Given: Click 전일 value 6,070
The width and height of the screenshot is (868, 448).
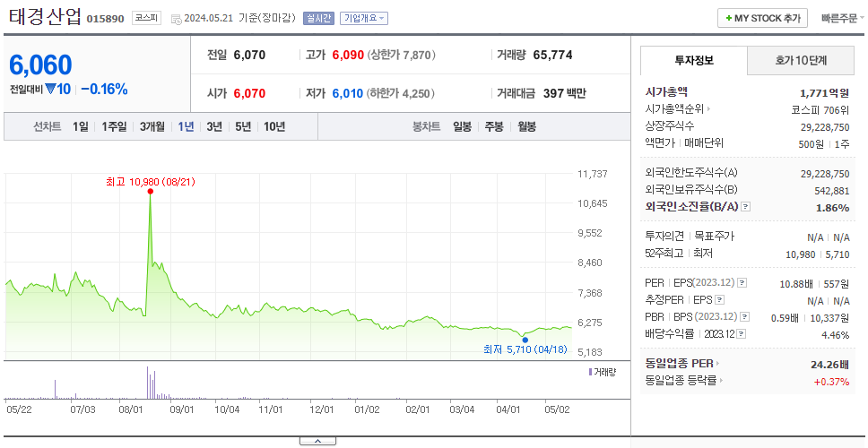Looking at the screenshot, I should (x=249, y=56).
